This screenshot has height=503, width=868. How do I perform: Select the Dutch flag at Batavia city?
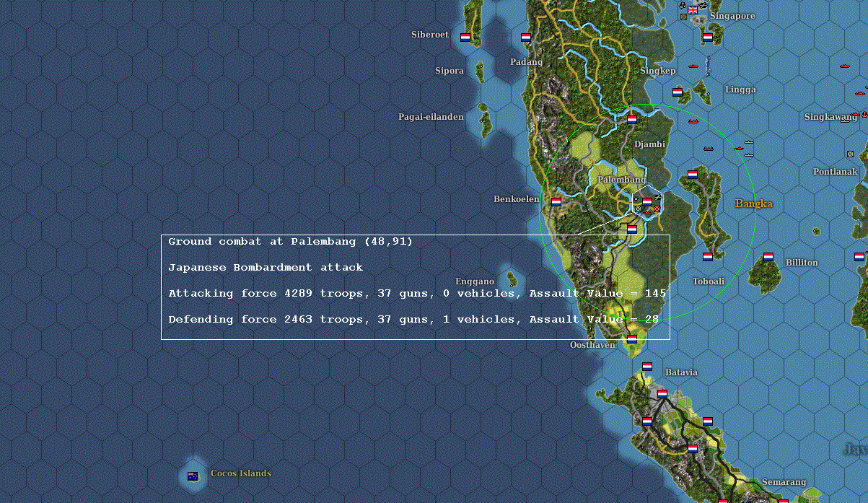[662, 394]
